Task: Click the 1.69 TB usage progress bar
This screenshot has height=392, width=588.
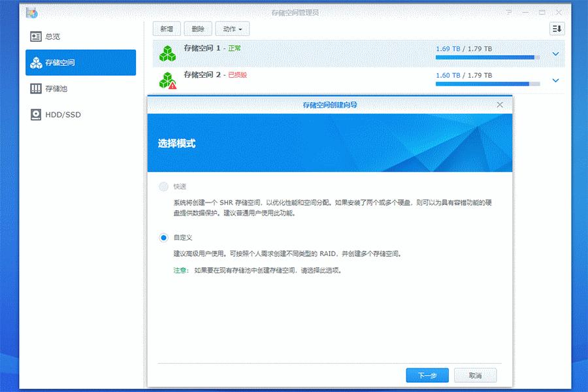Action: [x=487, y=58]
